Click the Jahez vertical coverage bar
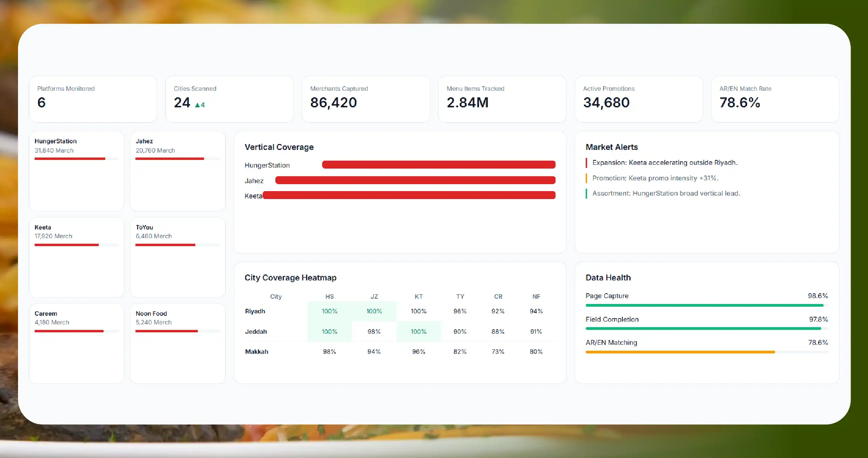 (x=415, y=180)
